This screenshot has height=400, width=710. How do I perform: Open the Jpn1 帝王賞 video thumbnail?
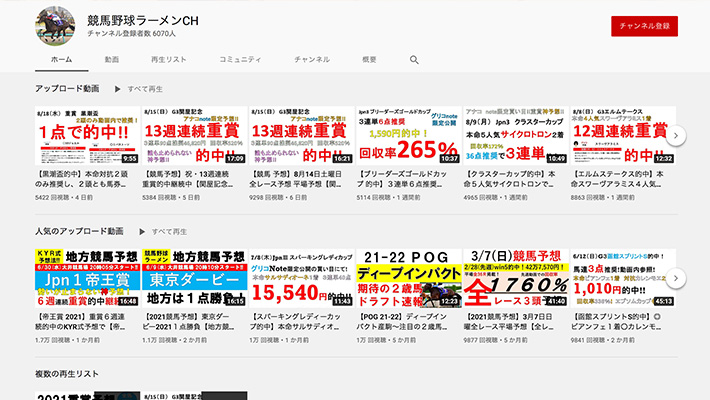point(87,278)
